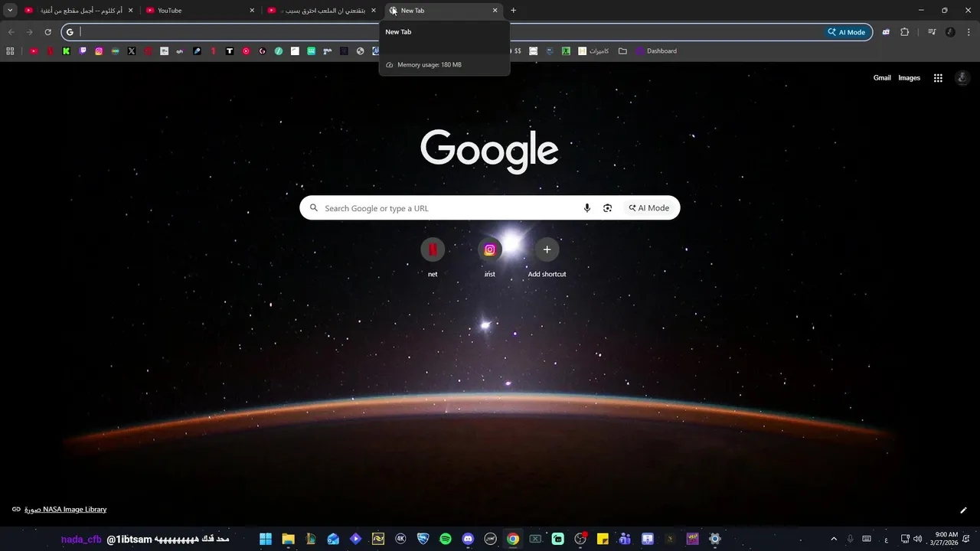Open Settings gear in the taskbar
This screenshot has height=551, width=980.
coord(715,539)
